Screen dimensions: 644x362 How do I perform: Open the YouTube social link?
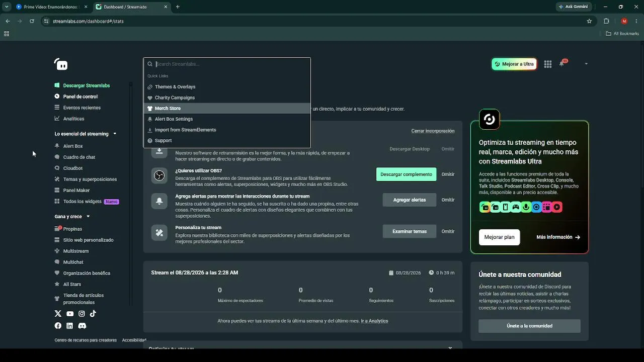[x=70, y=314]
